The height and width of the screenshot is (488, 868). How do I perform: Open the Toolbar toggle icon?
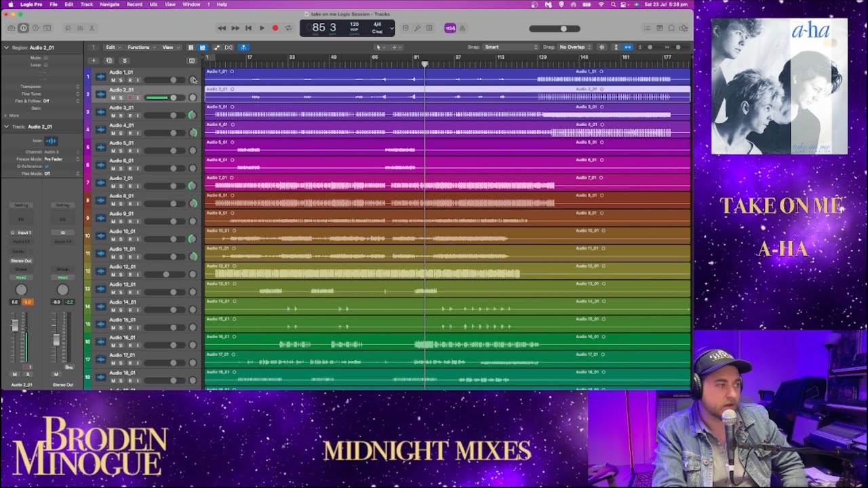point(47,28)
